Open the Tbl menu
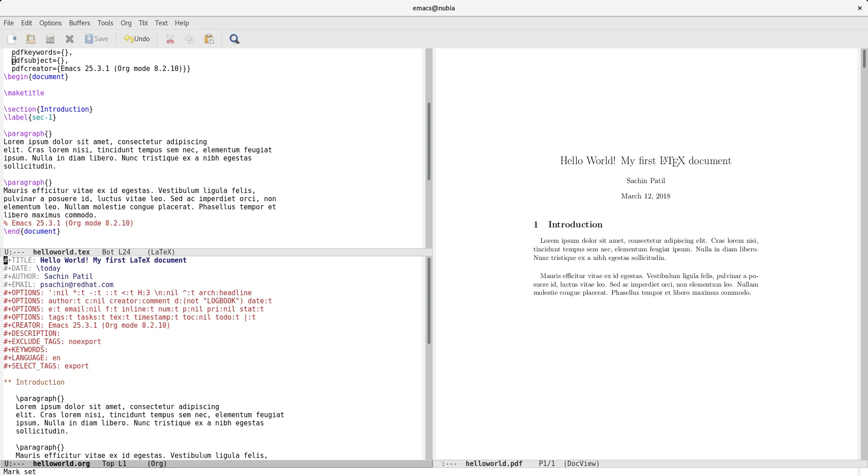 click(x=143, y=23)
